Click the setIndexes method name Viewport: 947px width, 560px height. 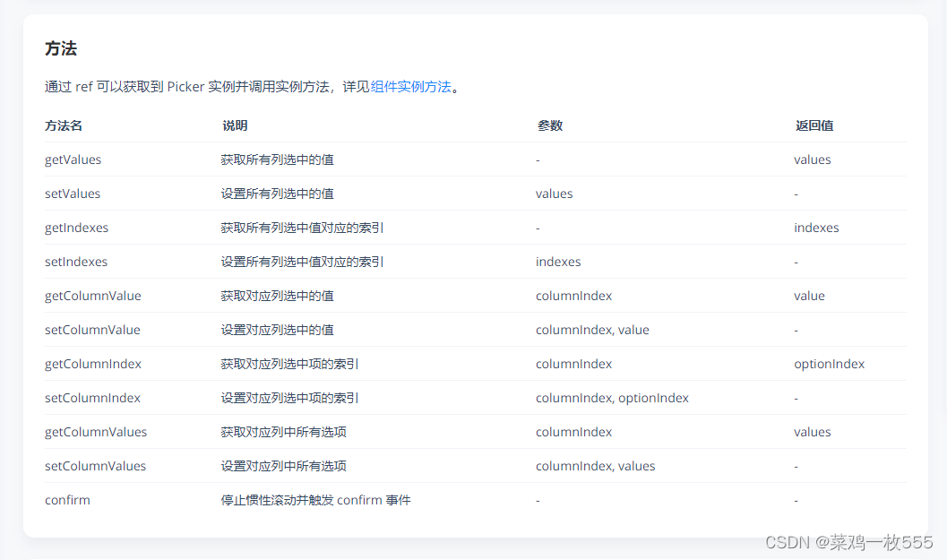coord(76,262)
